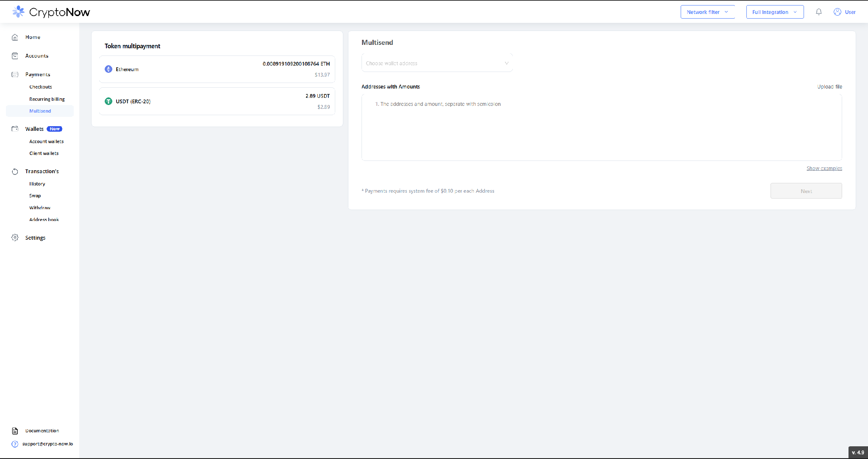Open Wallets section label
Viewport: 868px width, 459px height.
(34, 129)
